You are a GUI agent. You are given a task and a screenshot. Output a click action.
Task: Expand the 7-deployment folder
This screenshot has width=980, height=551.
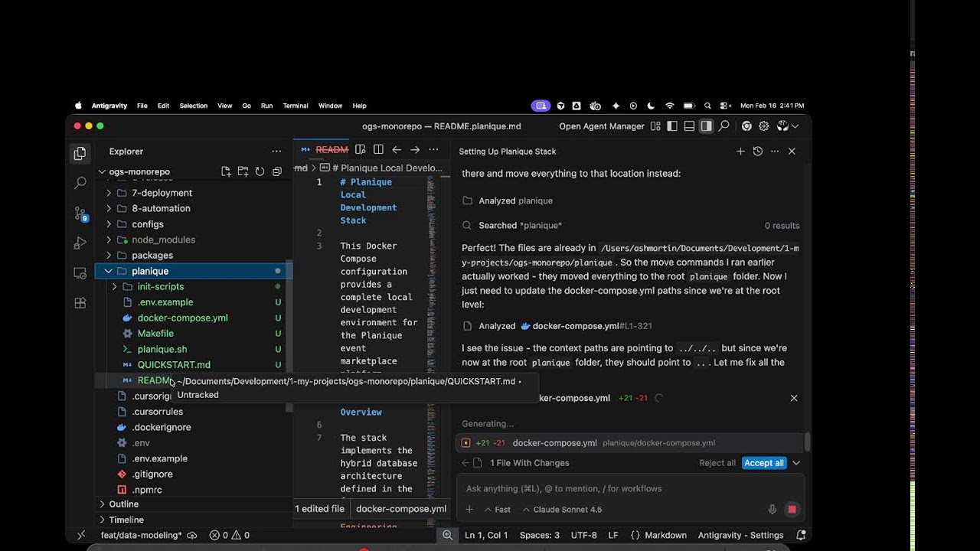[x=109, y=193]
